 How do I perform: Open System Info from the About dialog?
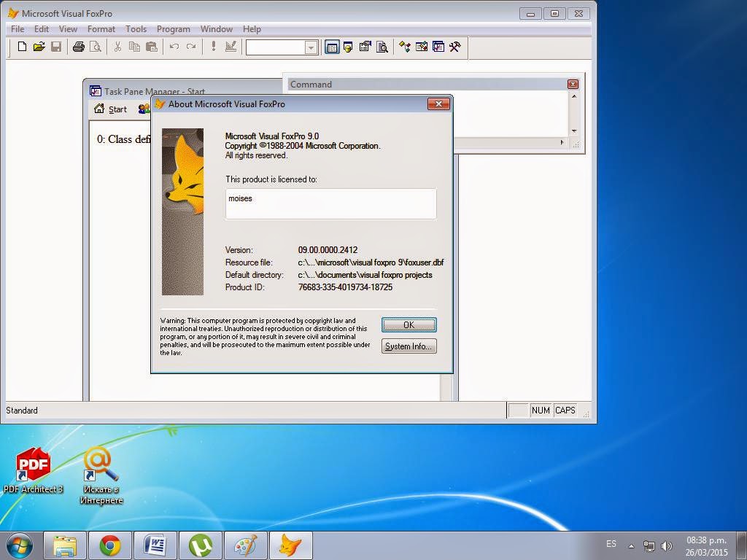tap(409, 346)
